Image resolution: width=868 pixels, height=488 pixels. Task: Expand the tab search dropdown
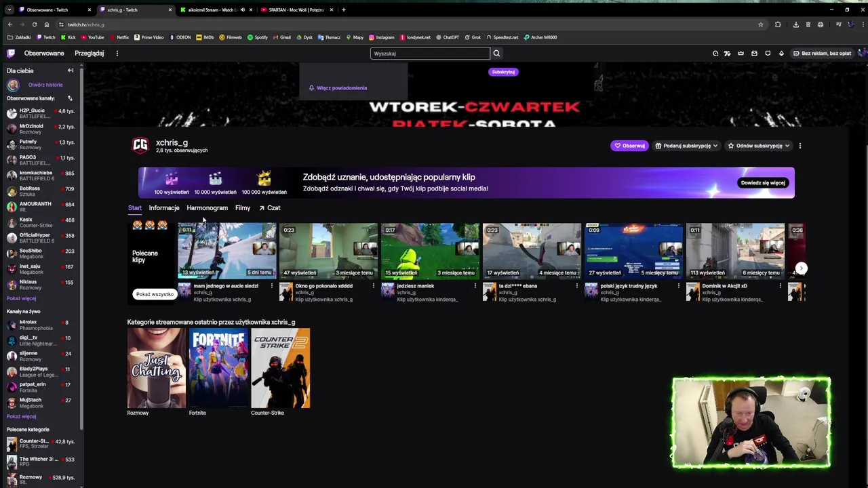click(x=9, y=9)
